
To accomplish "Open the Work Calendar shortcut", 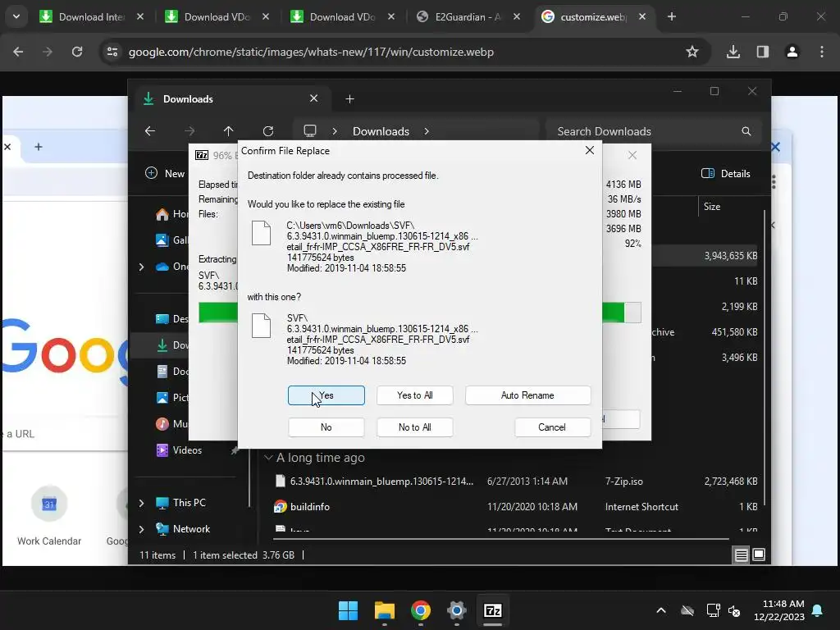I will pyautogui.click(x=48, y=515).
